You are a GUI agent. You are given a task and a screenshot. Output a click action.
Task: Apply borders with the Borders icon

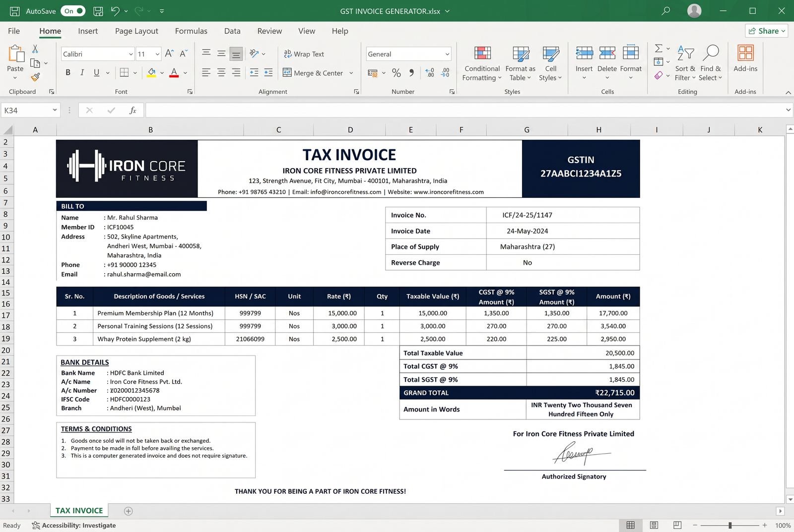pyautogui.click(x=124, y=72)
